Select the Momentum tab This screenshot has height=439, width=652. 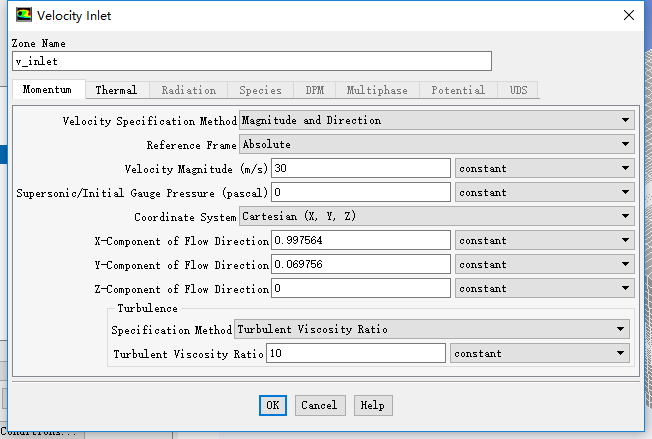(48, 90)
